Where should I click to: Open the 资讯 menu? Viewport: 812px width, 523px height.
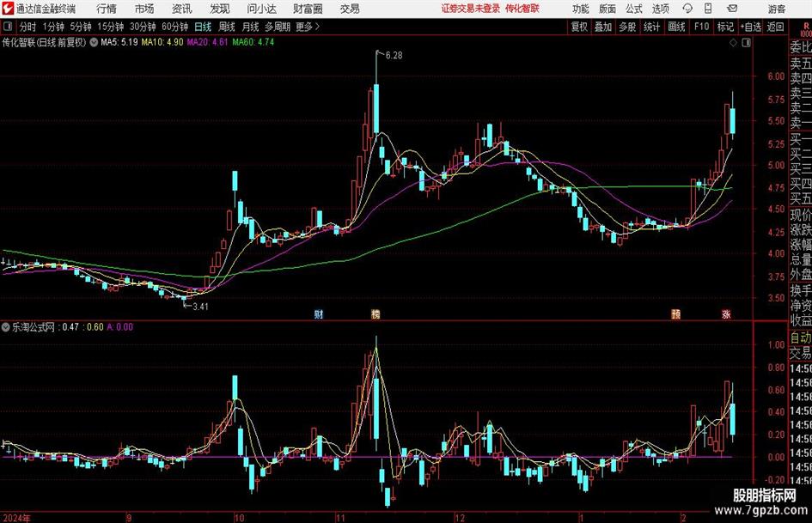tap(182, 9)
